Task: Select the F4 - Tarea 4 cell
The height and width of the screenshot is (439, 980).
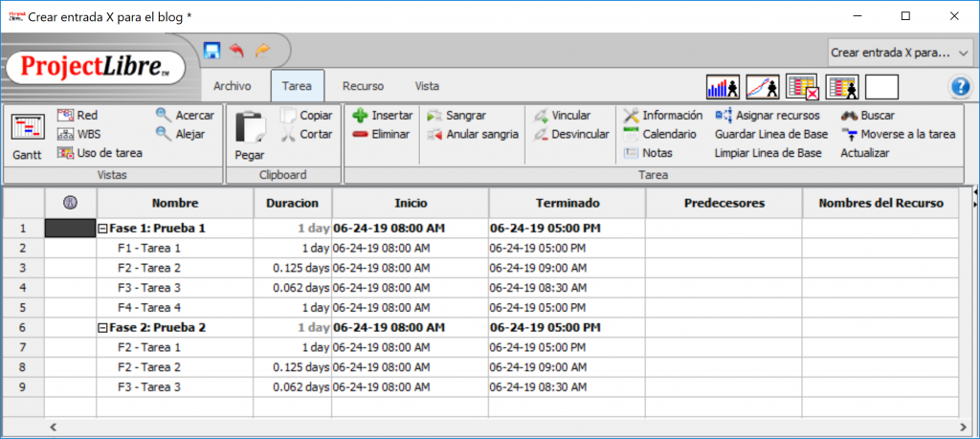Action: (175, 307)
